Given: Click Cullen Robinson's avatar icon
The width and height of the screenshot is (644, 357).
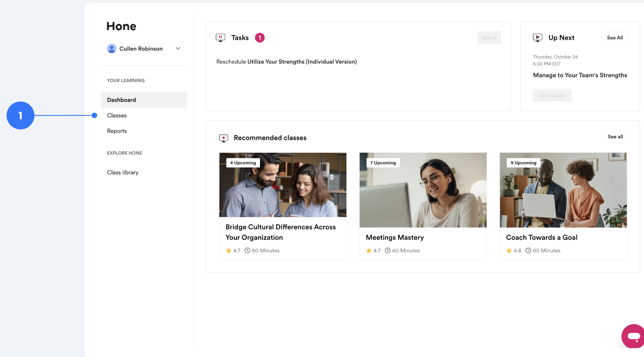Looking at the screenshot, I should (112, 48).
